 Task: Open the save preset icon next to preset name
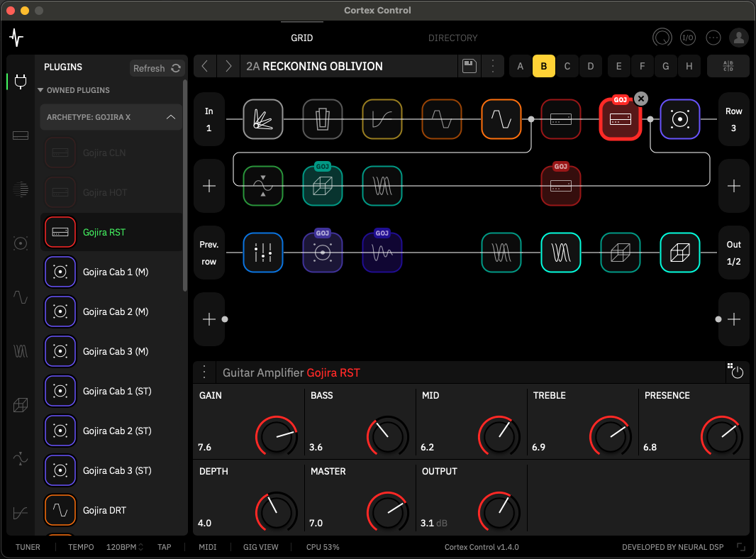coord(468,66)
